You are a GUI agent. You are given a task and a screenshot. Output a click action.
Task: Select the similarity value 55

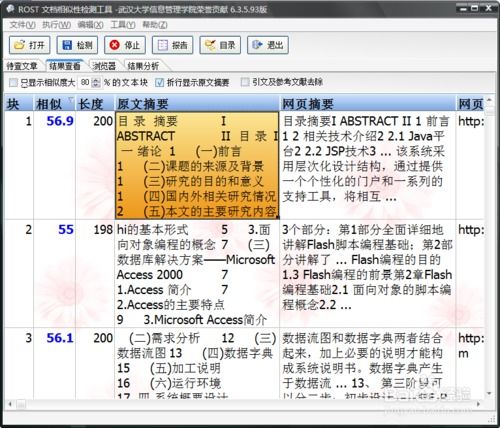pos(66,230)
